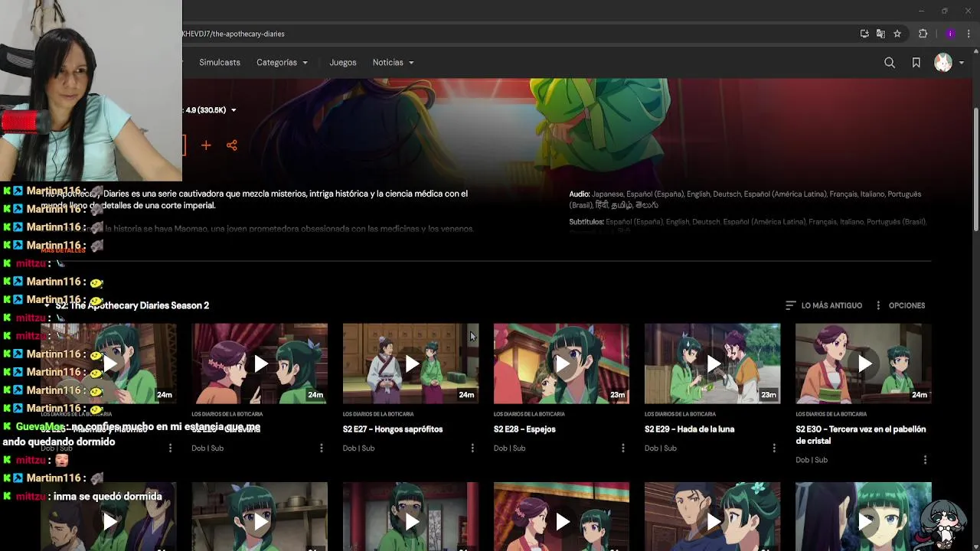Open more options for S2 E28 card
This screenshot has width=980, height=551.
click(623, 448)
